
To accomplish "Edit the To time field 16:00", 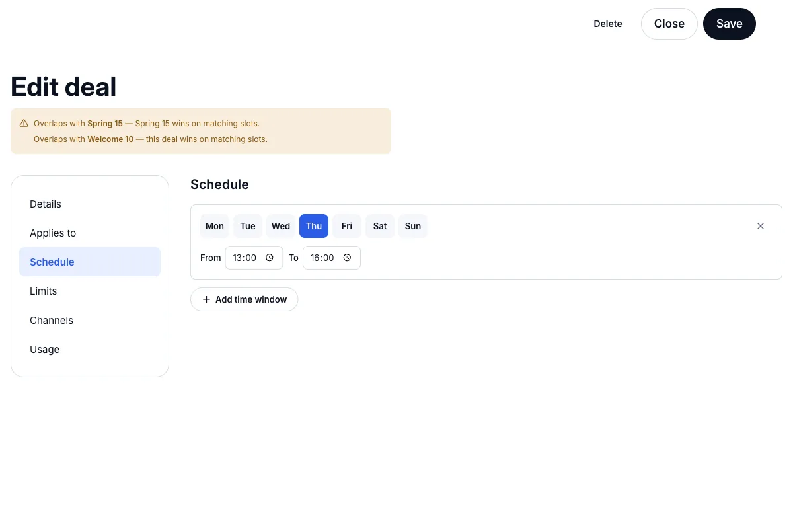I will click(x=332, y=258).
